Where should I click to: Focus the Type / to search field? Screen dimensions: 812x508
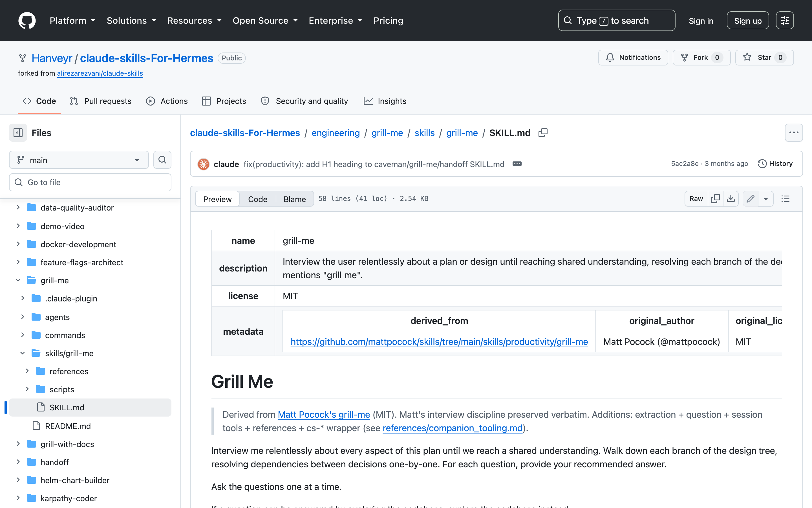click(616, 21)
